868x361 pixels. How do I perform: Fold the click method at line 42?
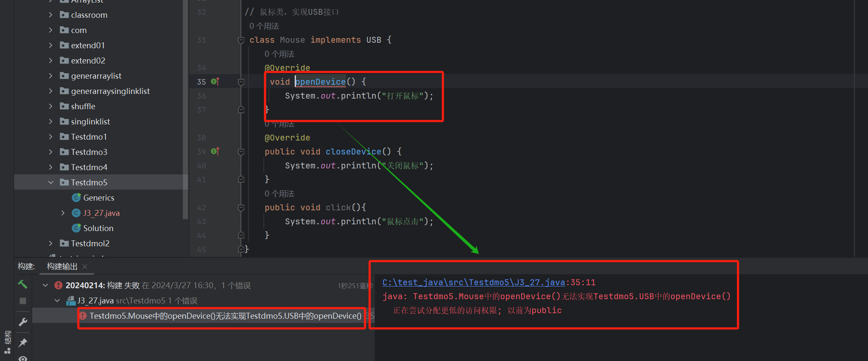241,207
